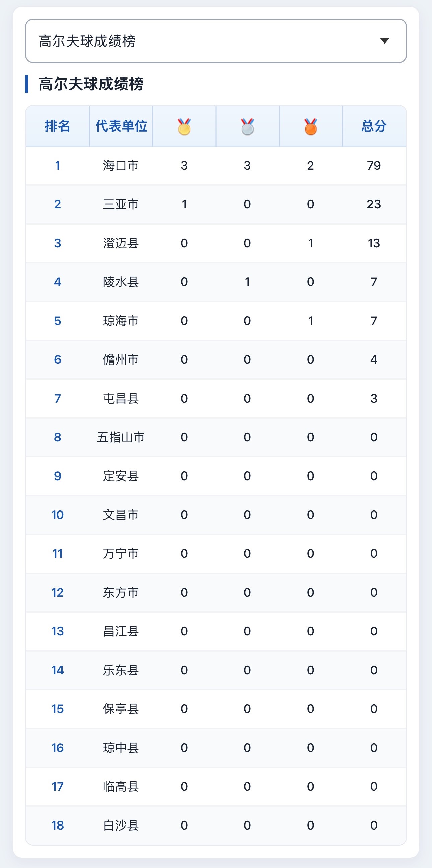Click 陵水县 in the table
The height and width of the screenshot is (868, 432).
(x=121, y=282)
